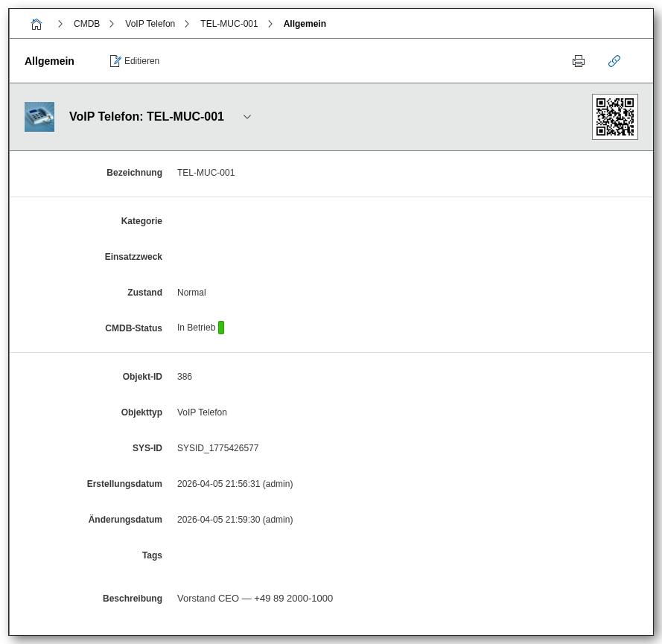Image resolution: width=662 pixels, height=644 pixels.
Task: Open the dropdown next to VoIP Telefon: TEL-MUC-001
Action: tap(247, 117)
